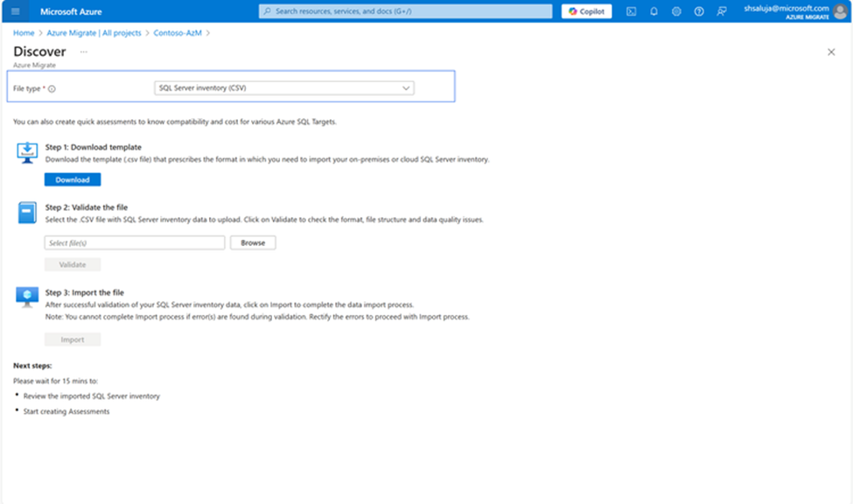Click the Step 2: Validate the file heading
The height and width of the screenshot is (504, 853).
tap(87, 207)
